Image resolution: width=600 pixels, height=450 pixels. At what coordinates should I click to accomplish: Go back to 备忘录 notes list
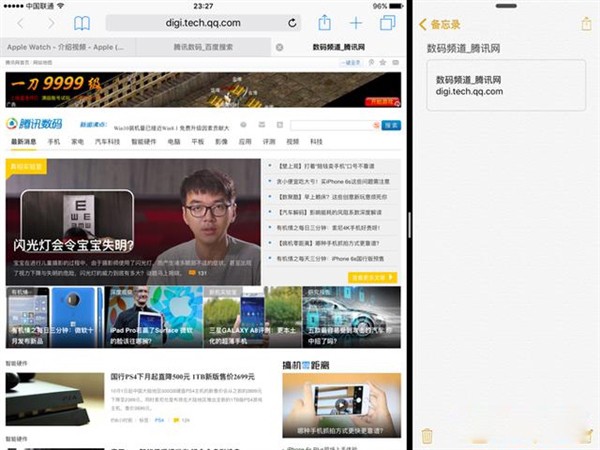click(x=440, y=24)
